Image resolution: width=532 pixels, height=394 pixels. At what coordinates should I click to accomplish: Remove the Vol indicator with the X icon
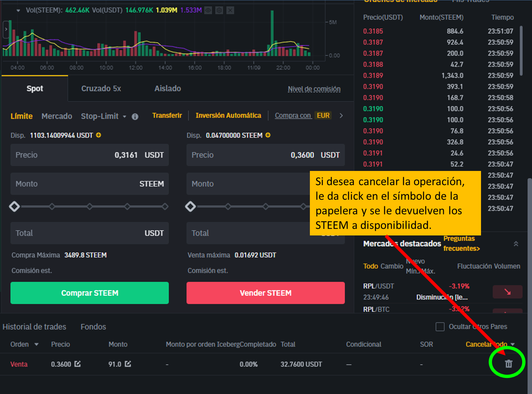coord(230,10)
